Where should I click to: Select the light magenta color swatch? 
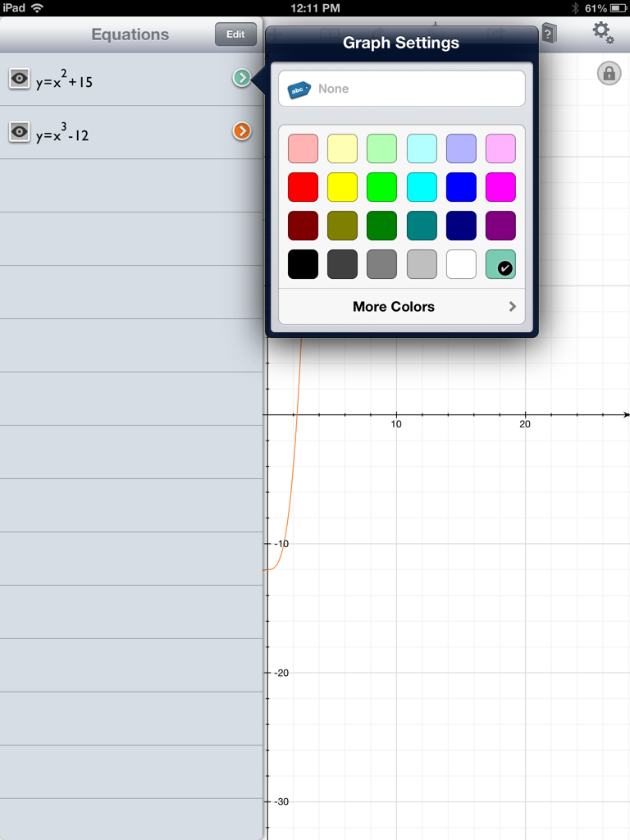pos(501,148)
